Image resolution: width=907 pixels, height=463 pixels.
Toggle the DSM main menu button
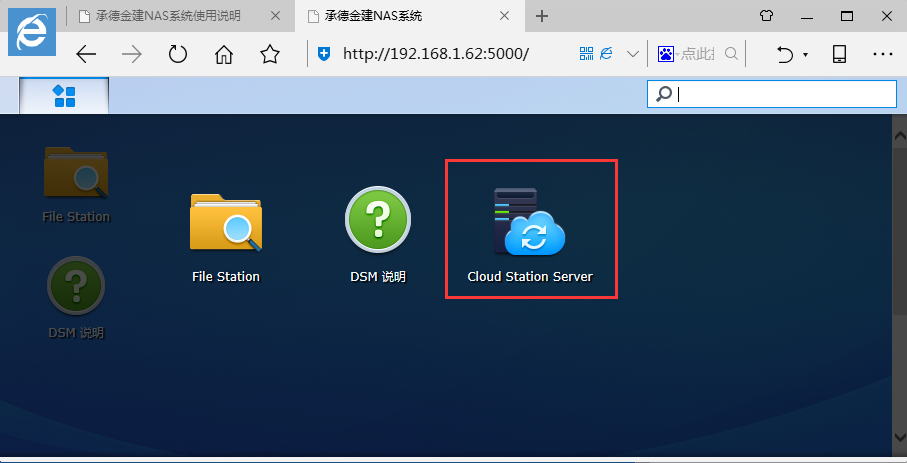[64, 95]
